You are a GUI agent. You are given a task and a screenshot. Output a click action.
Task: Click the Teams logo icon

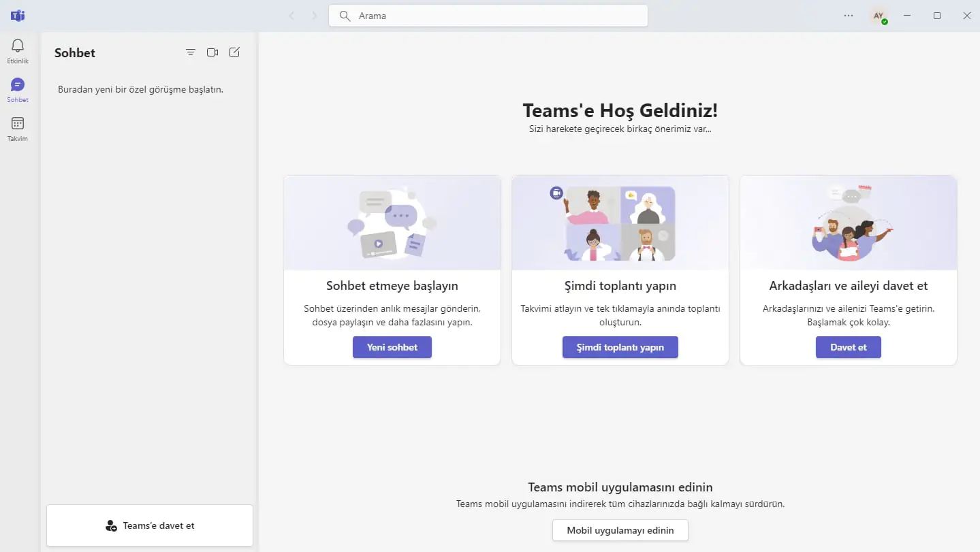click(x=18, y=16)
